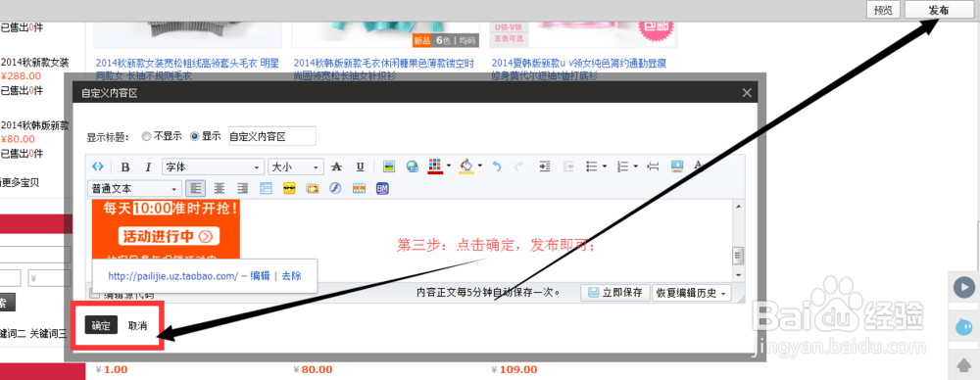Undo last edit in editor

[498, 166]
